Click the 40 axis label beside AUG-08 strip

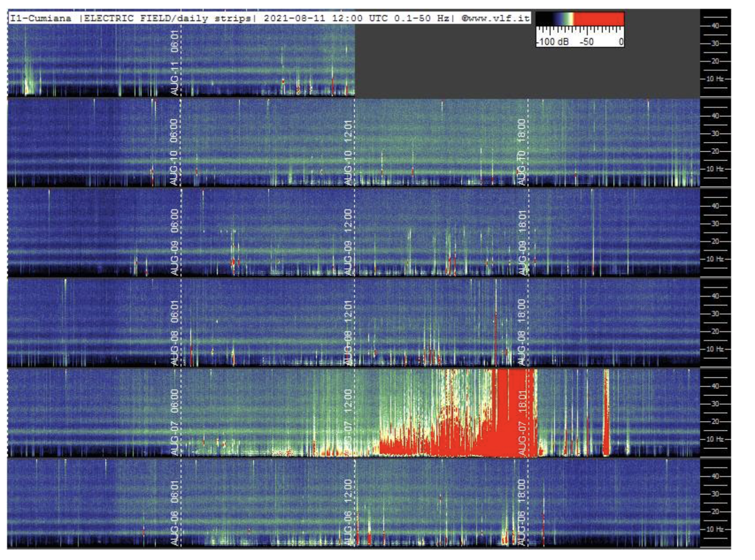715,296
